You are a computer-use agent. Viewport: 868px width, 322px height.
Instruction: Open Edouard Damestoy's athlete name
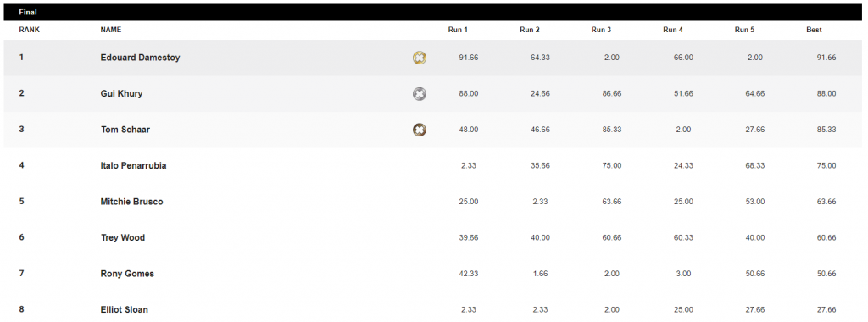coord(140,58)
